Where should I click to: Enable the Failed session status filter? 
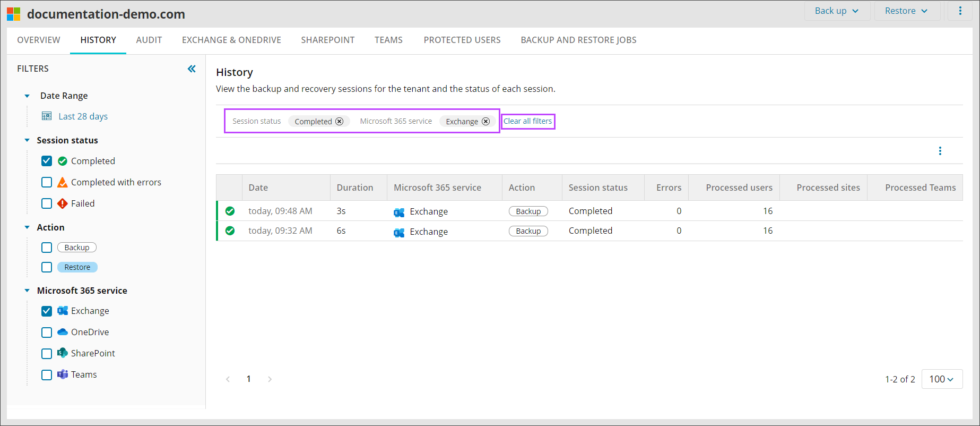click(x=47, y=203)
